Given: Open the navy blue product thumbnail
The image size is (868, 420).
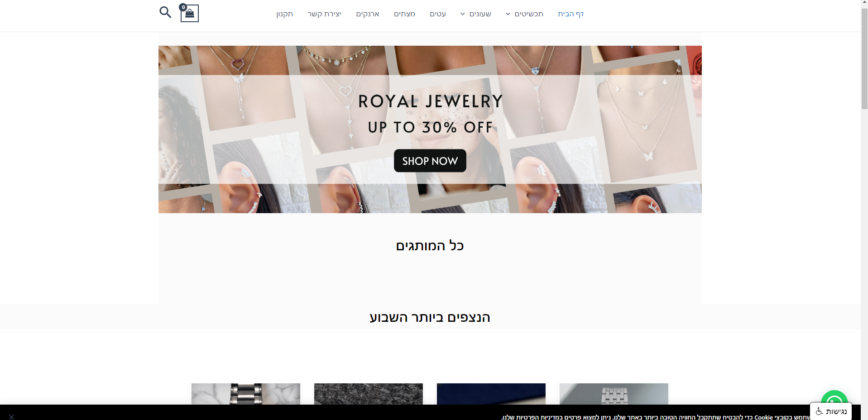Looking at the screenshot, I should tap(491, 394).
